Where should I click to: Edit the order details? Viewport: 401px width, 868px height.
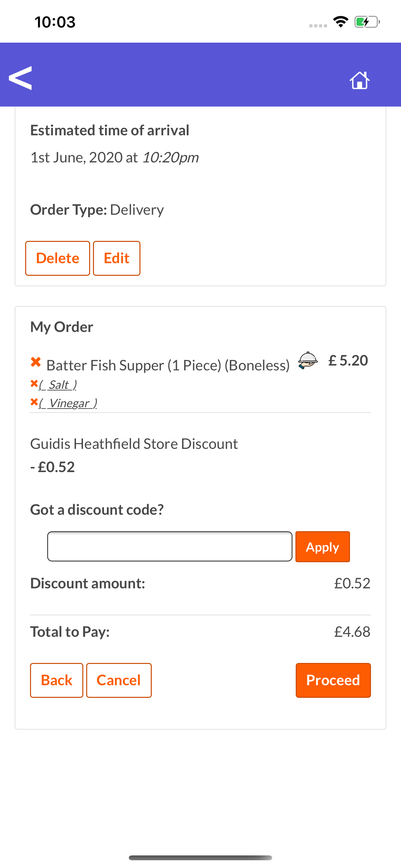117,258
